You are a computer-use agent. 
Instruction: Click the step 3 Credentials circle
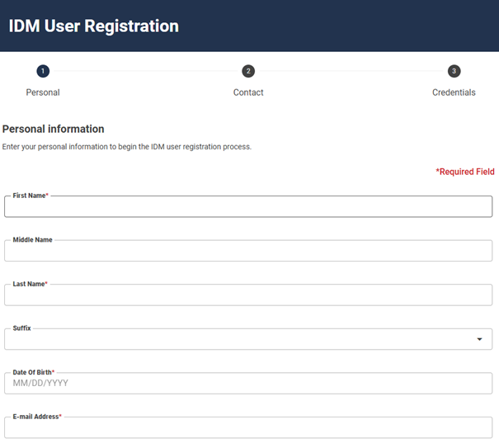click(454, 71)
